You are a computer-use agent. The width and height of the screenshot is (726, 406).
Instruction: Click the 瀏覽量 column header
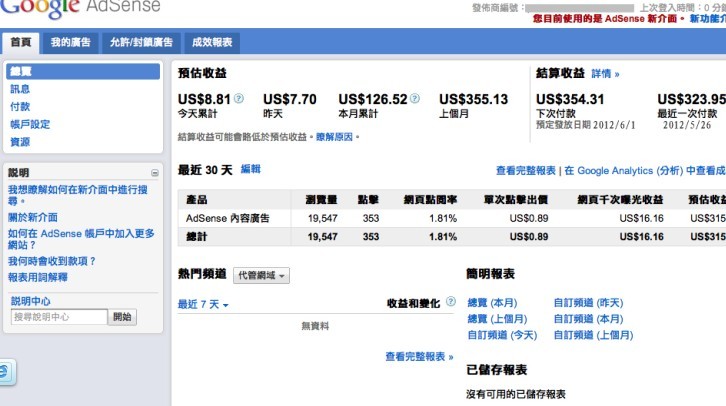click(321, 200)
